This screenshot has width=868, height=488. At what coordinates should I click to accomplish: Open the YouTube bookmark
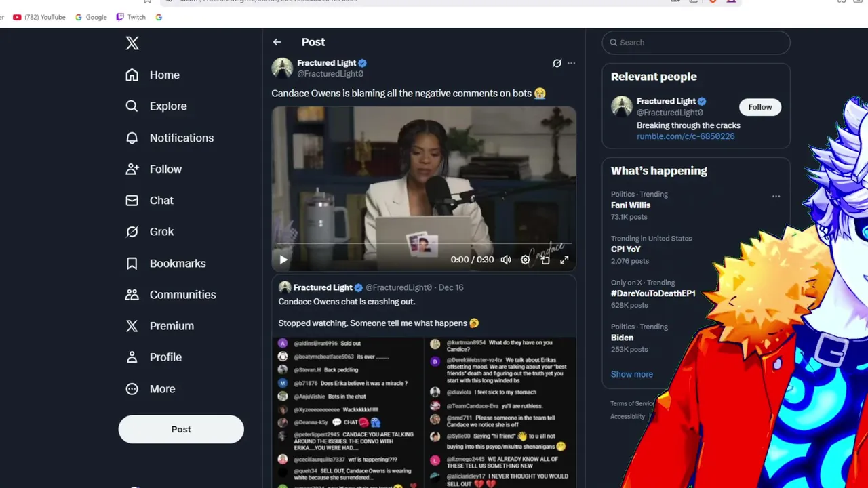pos(39,17)
